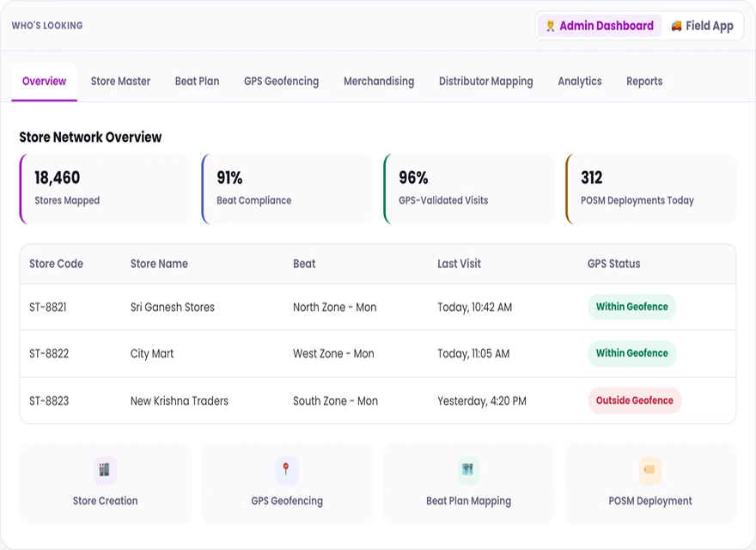756x550 pixels.
Task: Click Sri Ganesh Stores name
Action: tap(173, 308)
